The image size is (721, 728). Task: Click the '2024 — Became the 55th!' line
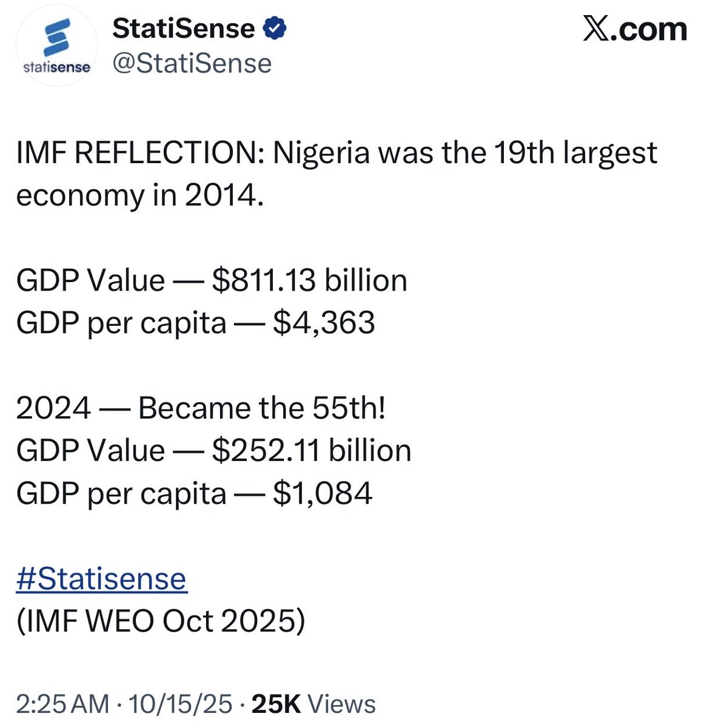click(x=201, y=408)
